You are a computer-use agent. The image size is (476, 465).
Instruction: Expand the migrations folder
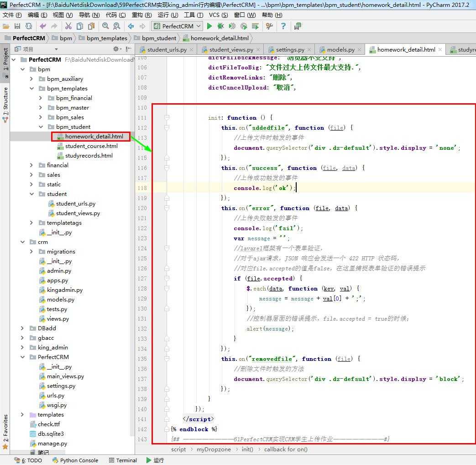coord(31,252)
